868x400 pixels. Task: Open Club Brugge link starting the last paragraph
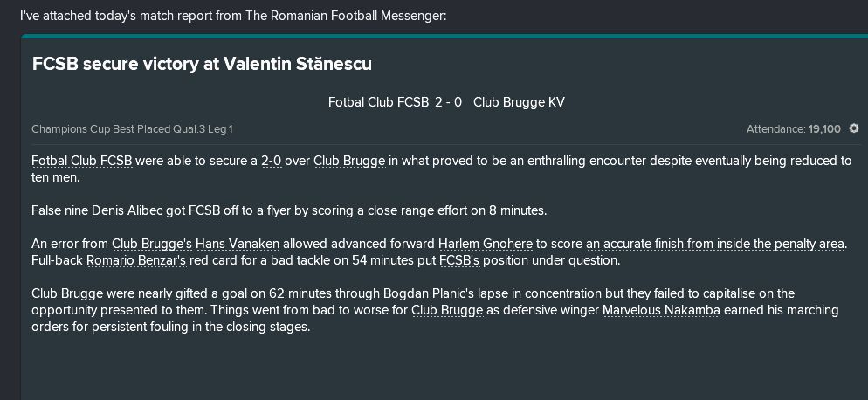[x=67, y=293]
